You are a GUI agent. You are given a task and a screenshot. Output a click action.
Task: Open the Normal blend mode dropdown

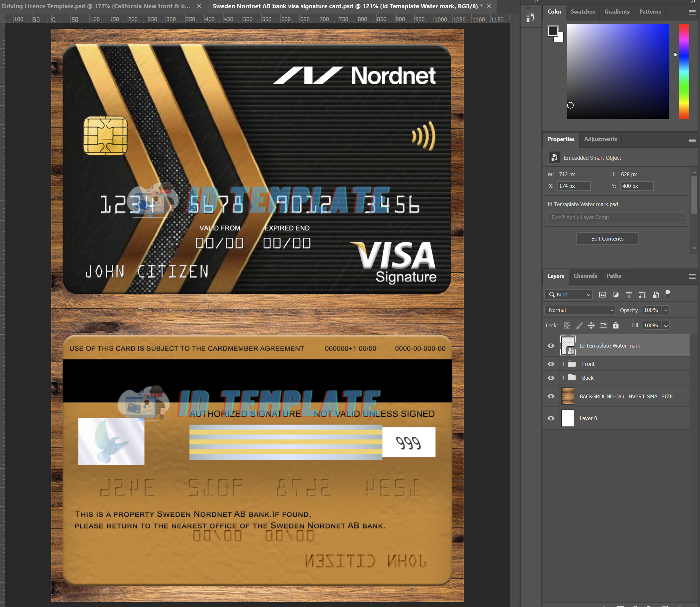580,310
